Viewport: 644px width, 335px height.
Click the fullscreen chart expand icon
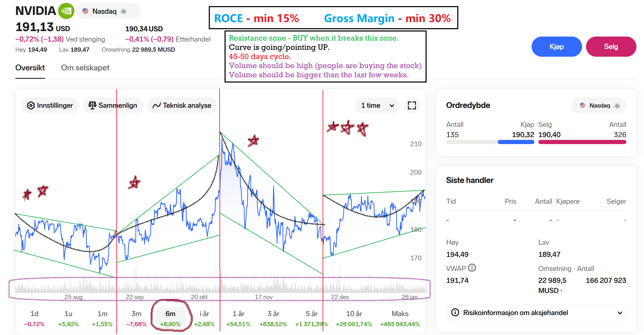tap(411, 105)
